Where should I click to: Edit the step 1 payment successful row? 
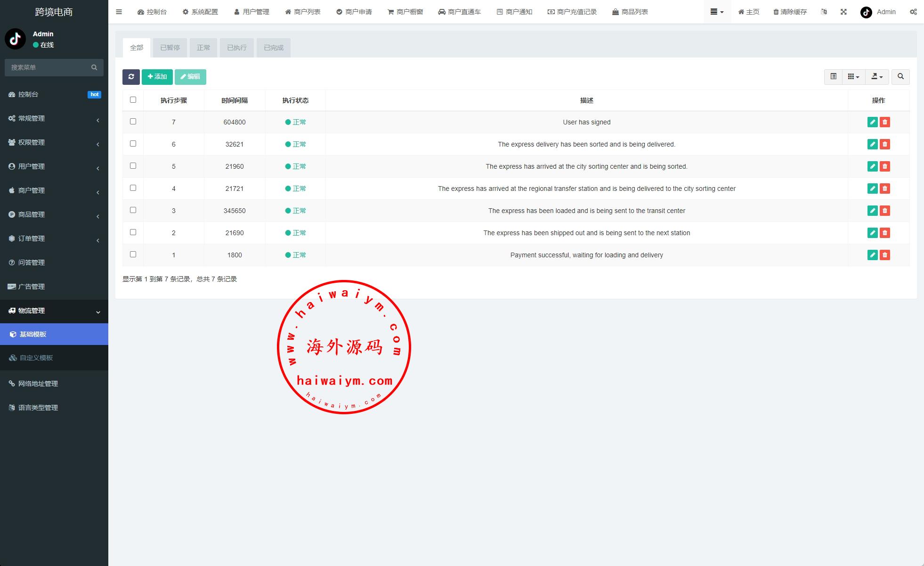pos(872,255)
